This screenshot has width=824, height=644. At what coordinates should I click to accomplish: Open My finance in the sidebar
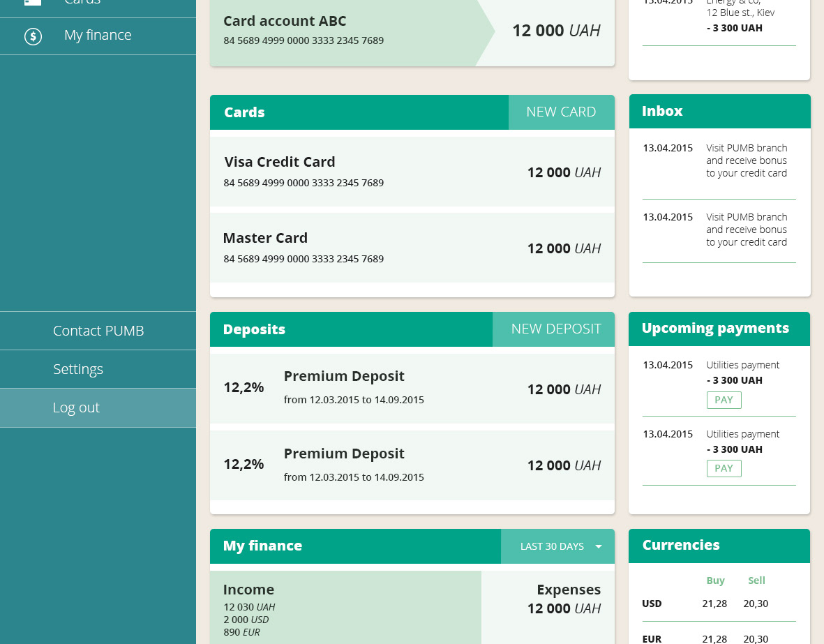click(x=98, y=36)
